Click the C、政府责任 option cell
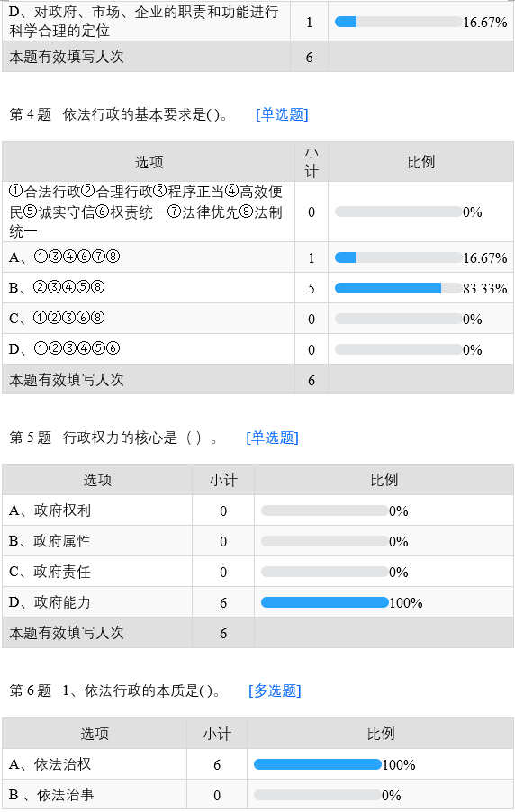 coord(97,572)
